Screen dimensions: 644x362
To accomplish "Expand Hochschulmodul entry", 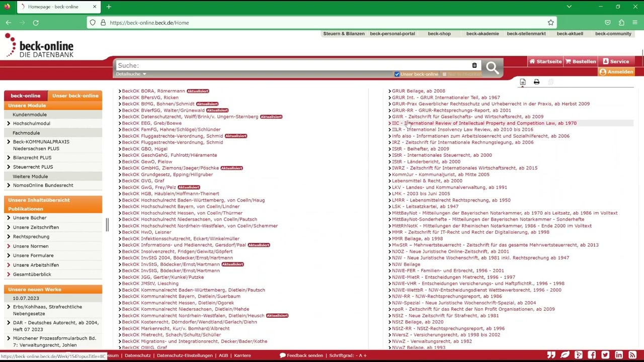I will point(9,124).
